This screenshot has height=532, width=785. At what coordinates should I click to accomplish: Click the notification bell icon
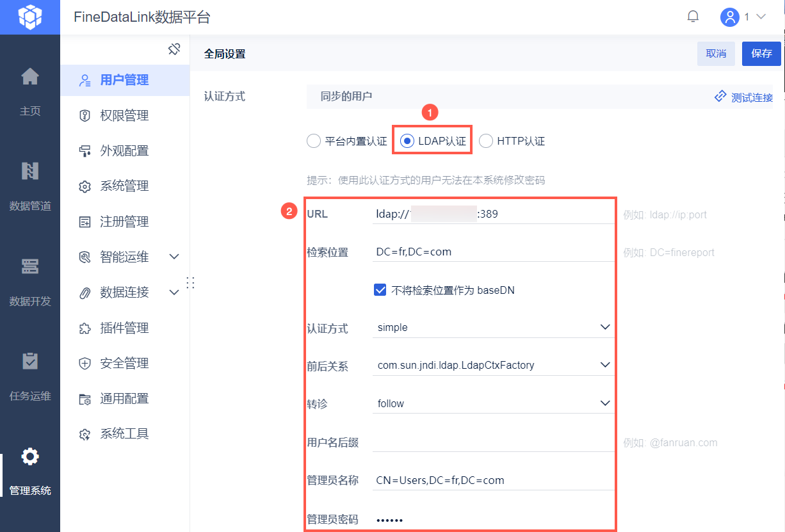(693, 17)
